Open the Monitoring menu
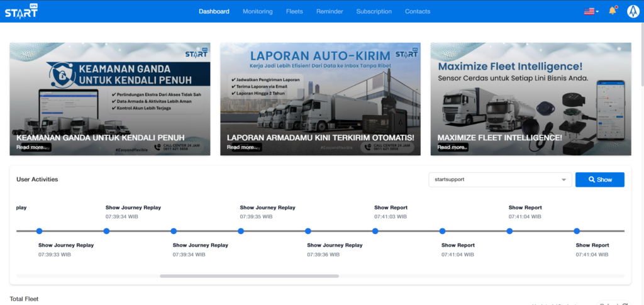 257,11
